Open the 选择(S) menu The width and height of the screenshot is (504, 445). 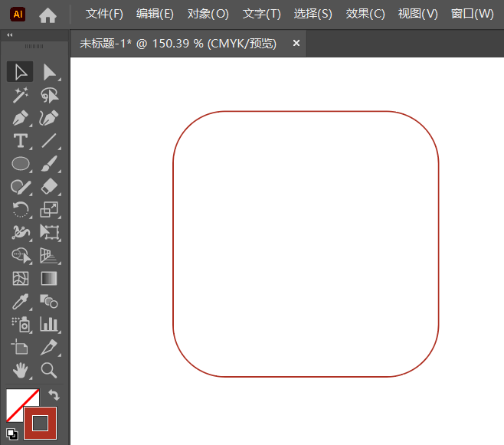313,14
